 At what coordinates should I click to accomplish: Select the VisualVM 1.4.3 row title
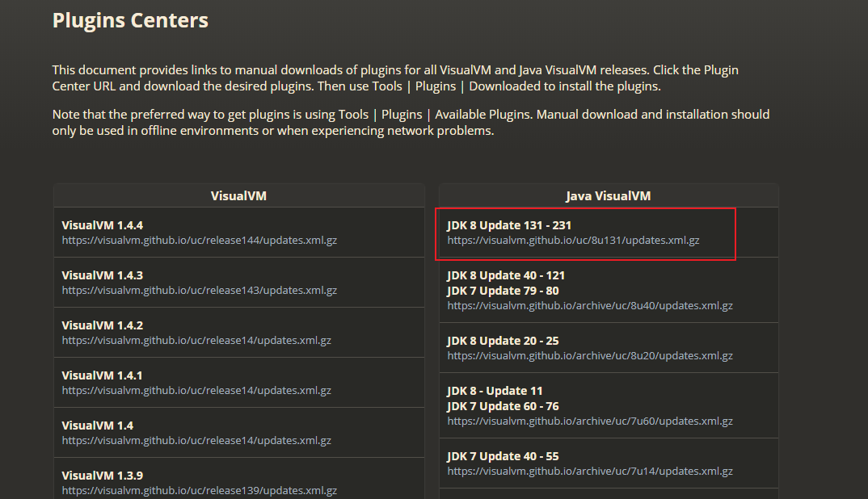coord(103,275)
